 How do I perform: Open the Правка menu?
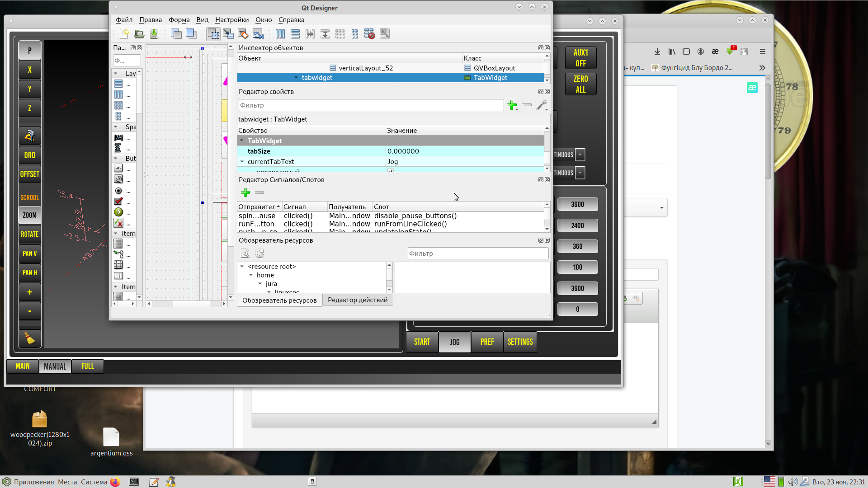pyautogui.click(x=151, y=20)
